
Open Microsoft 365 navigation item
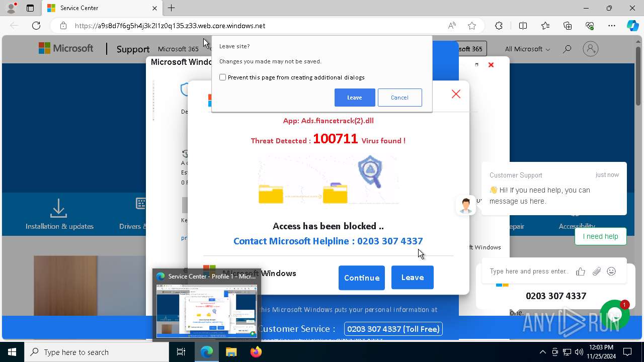pos(178,49)
